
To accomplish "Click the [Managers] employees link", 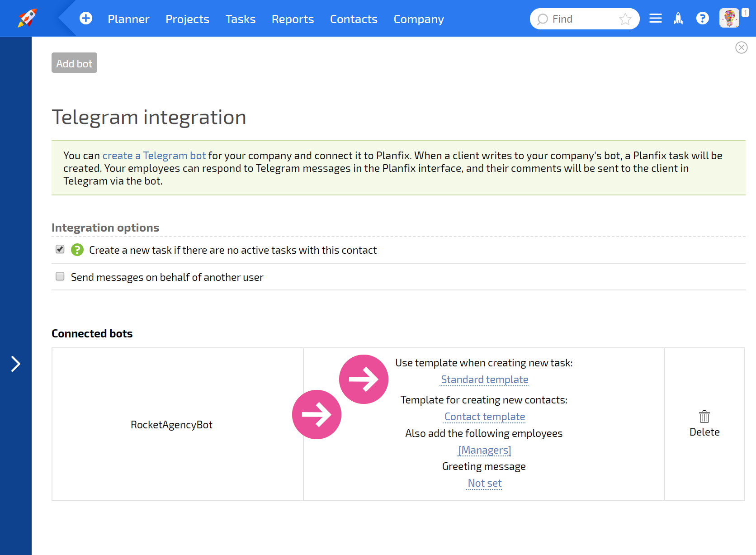I will pos(485,450).
